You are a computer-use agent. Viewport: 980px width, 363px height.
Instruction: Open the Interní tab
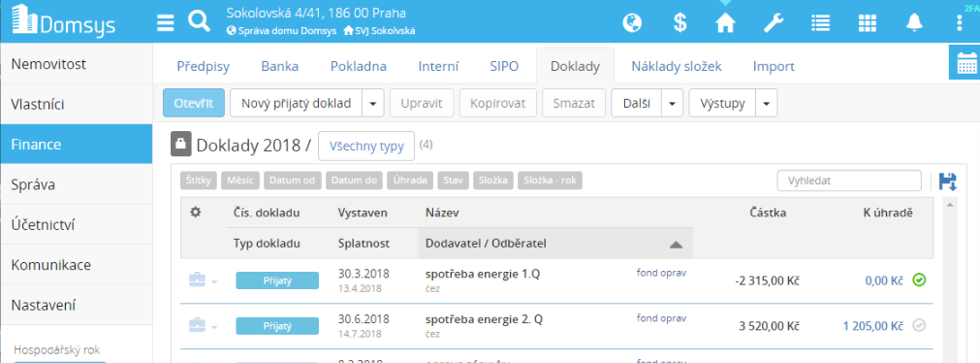439,66
